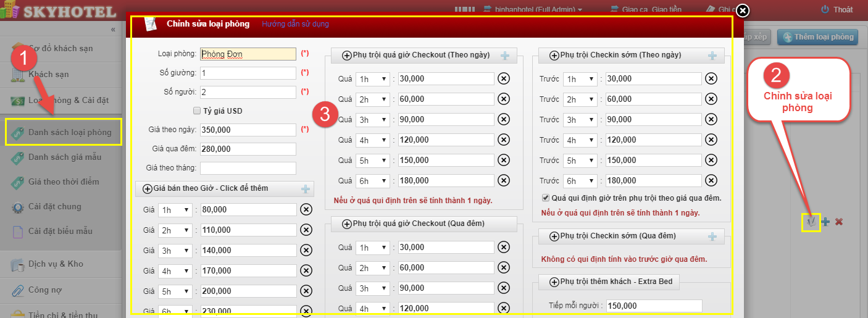Add a row to Giá bán theo Giờ

pos(306,188)
